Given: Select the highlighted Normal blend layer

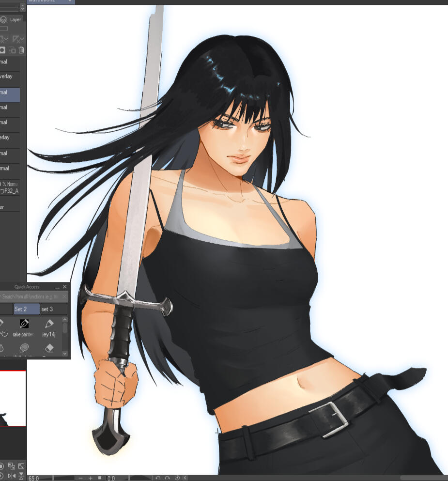Looking at the screenshot, I should click(10, 95).
